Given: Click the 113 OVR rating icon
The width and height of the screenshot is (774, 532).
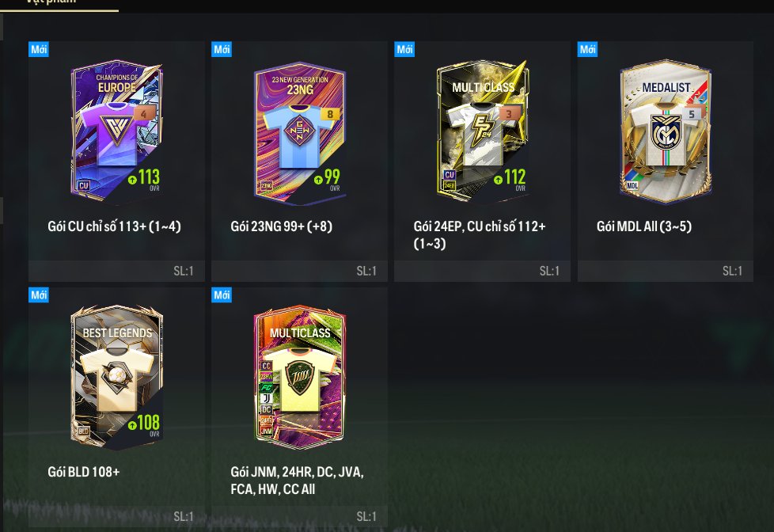Looking at the screenshot, I should 144,178.
